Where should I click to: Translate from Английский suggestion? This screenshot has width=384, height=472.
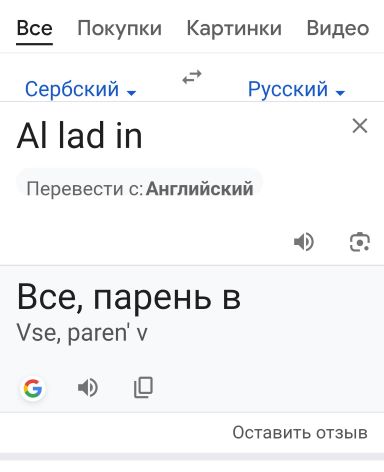click(x=140, y=189)
